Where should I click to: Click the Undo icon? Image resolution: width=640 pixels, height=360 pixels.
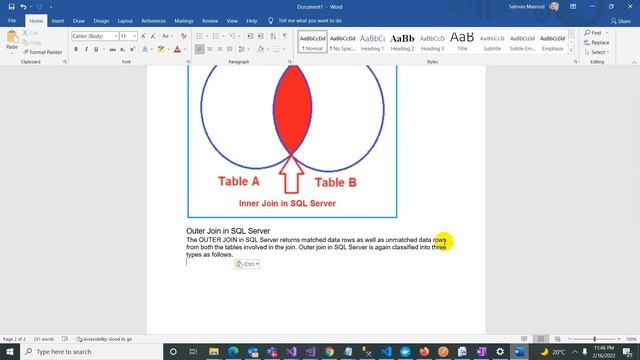click(23, 7)
